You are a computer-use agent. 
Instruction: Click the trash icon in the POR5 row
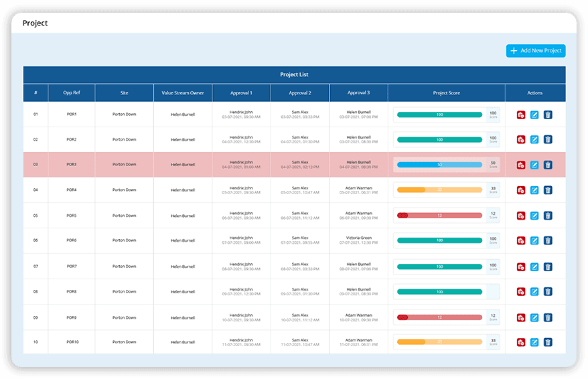pyautogui.click(x=548, y=216)
